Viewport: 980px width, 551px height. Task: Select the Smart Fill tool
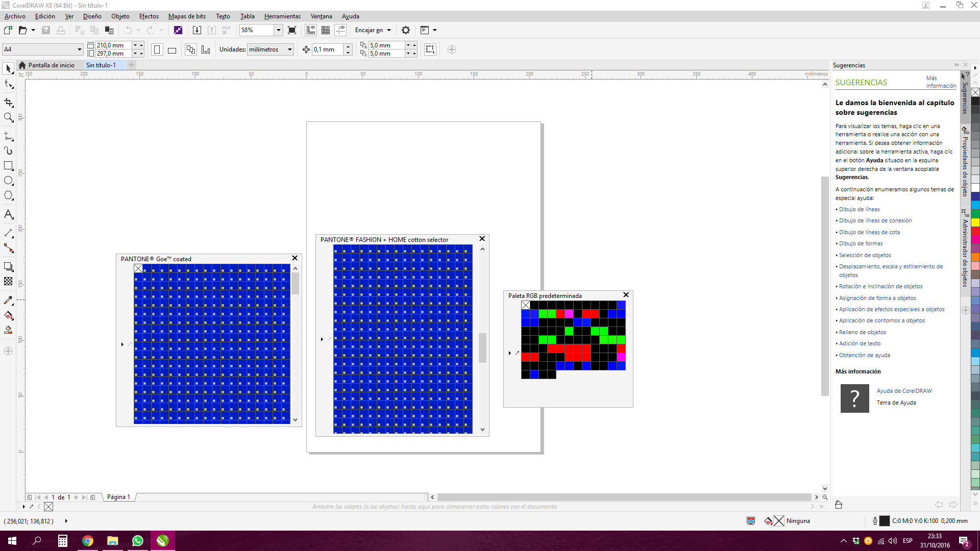(x=8, y=330)
